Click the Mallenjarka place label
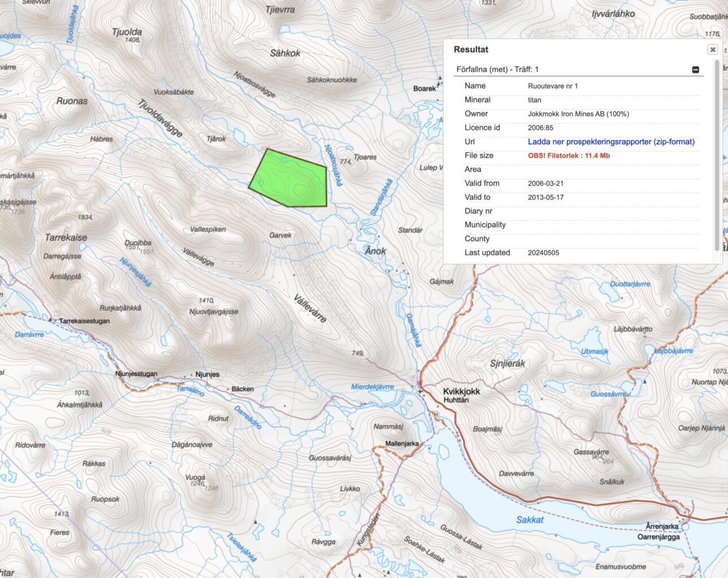 tap(402, 444)
